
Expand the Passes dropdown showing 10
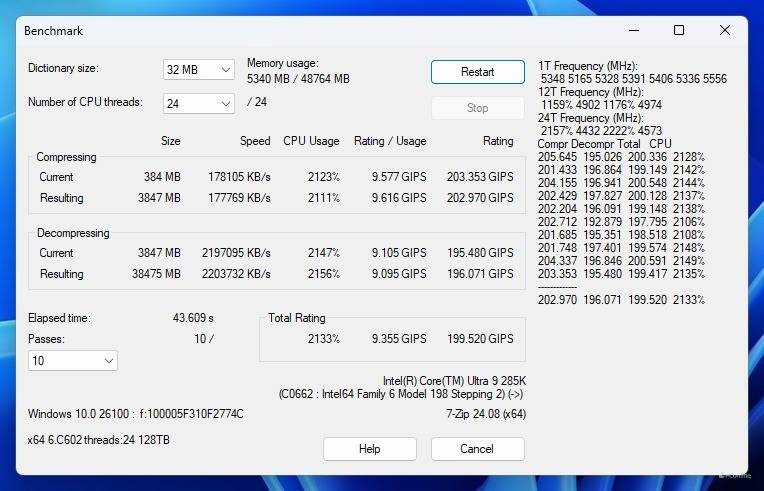[73, 360]
